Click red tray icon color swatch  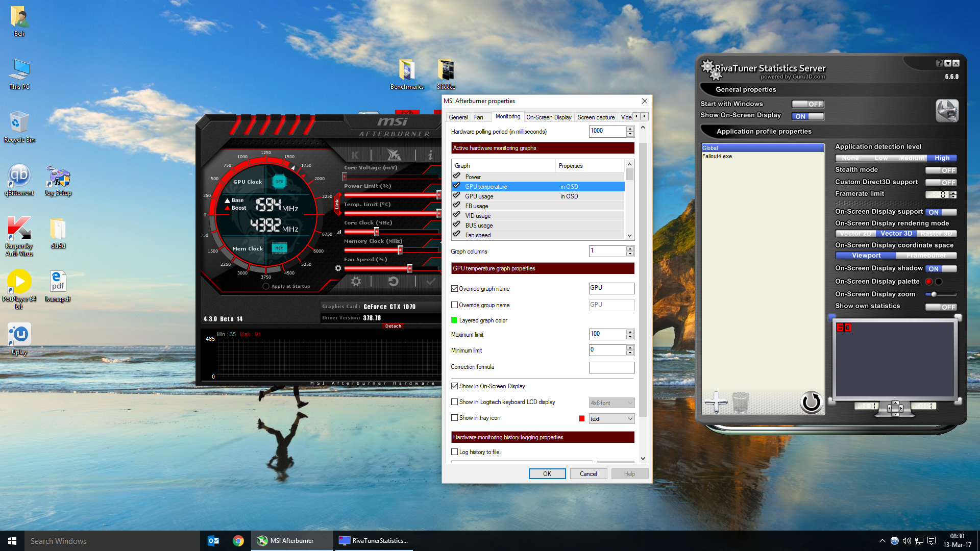(581, 418)
